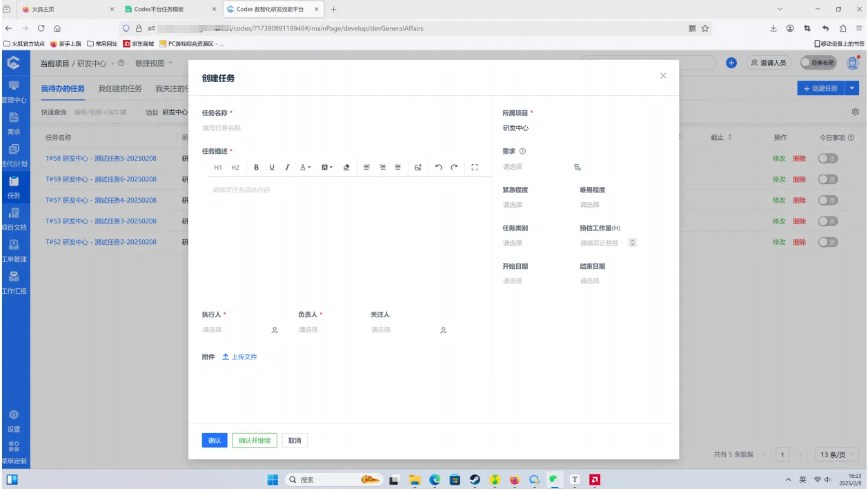The width and height of the screenshot is (868, 491).
Task: Open 迭代计划 in the sidebar
Action: 14,155
